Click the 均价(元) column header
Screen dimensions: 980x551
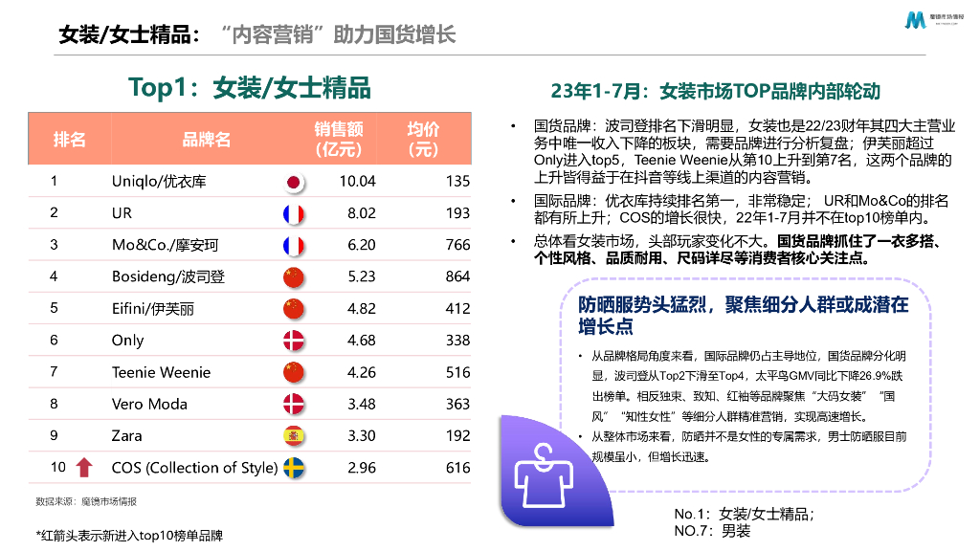point(423,139)
